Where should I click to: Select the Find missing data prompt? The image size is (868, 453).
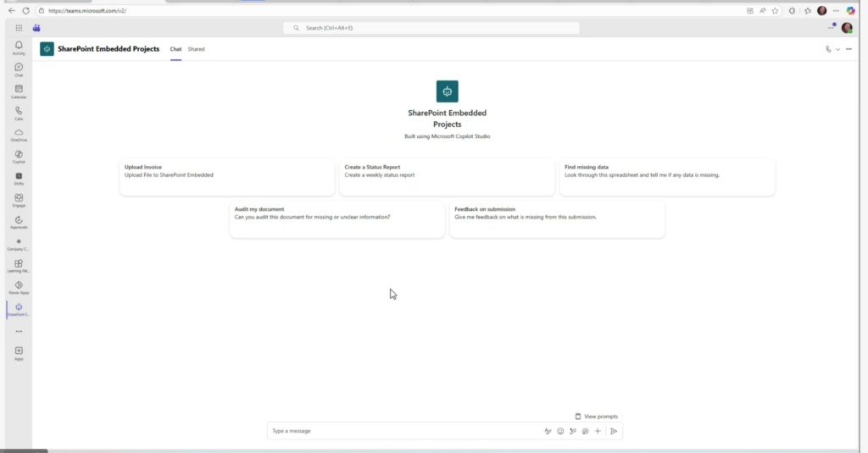(667, 178)
